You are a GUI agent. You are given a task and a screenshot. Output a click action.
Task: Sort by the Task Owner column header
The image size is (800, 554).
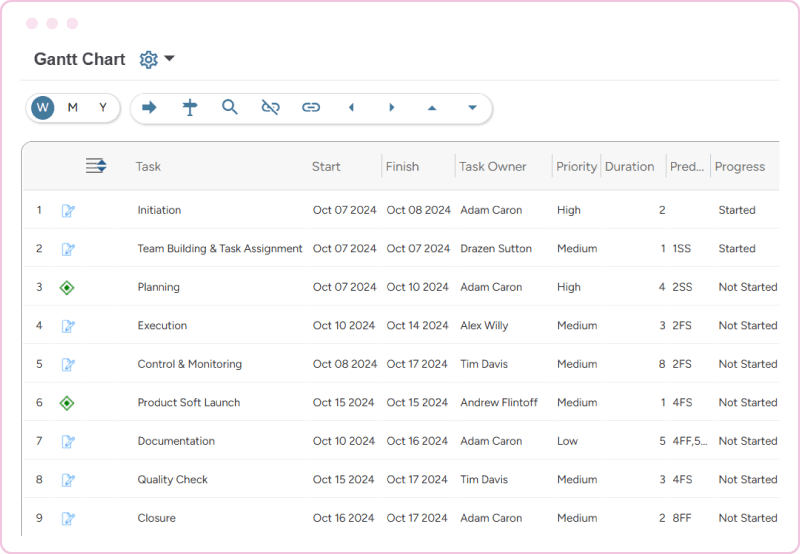(492, 167)
